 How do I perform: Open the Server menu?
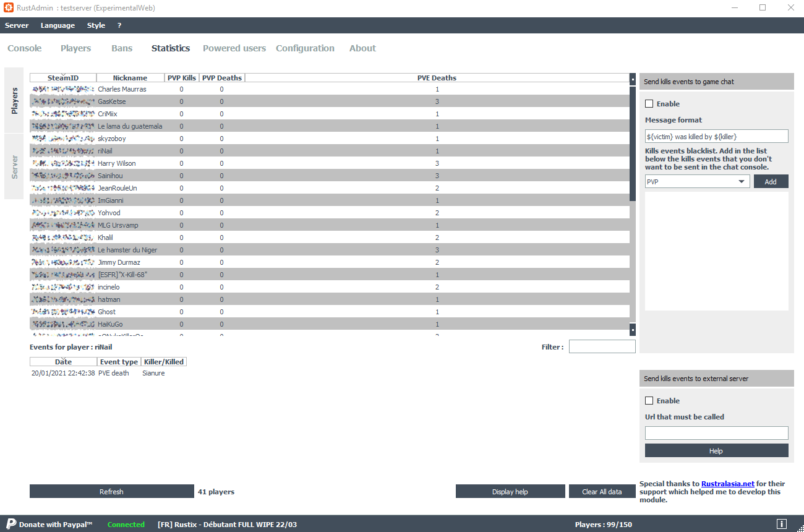[x=17, y=25]
